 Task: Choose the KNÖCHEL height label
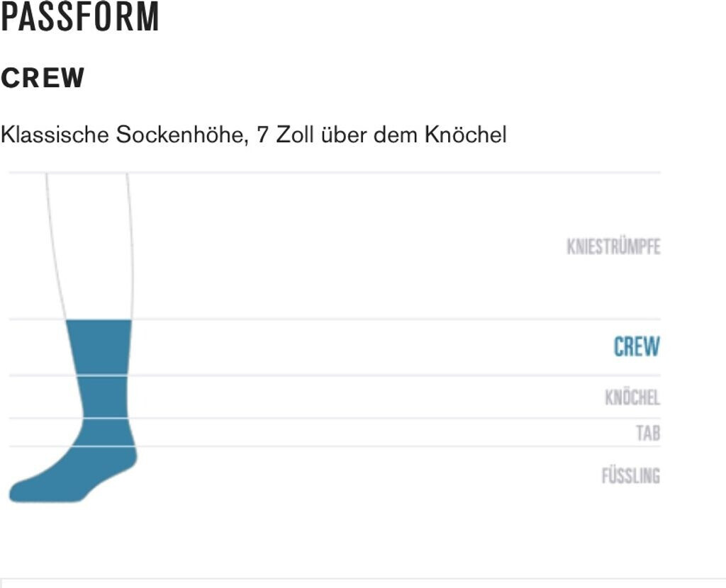632,397
